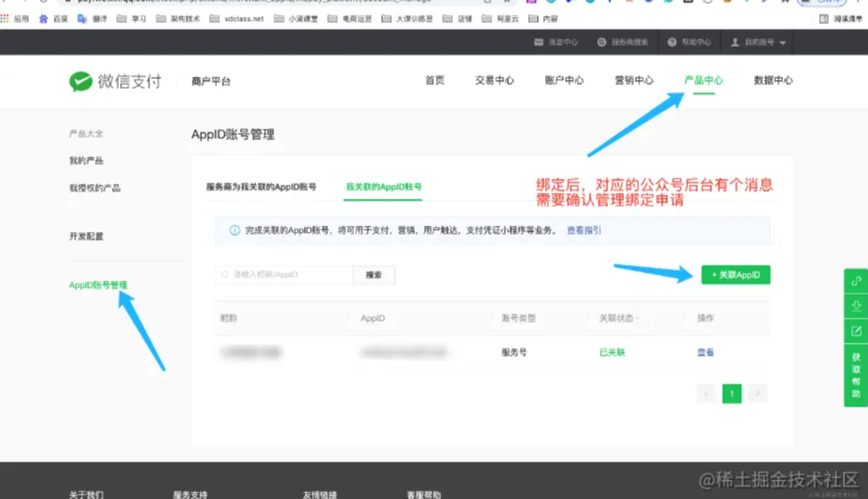The width and height of the screenshot is (868, 499).
Task: Click the 昵称 column header
Action: click(x=229, y=318)
